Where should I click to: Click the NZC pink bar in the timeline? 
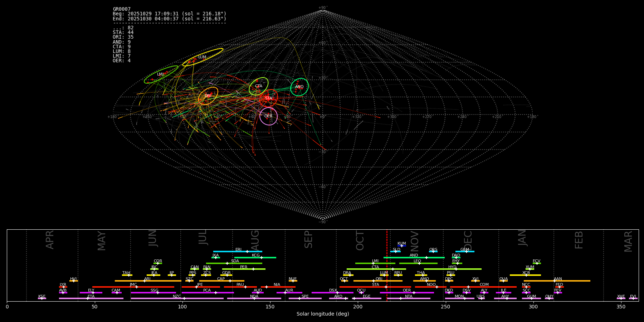point(177,298)
